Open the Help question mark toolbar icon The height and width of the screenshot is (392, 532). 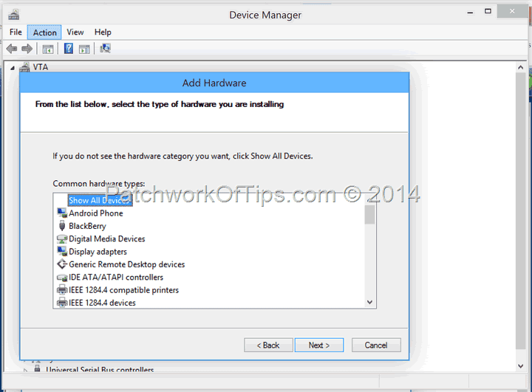[x=69, y=49]
